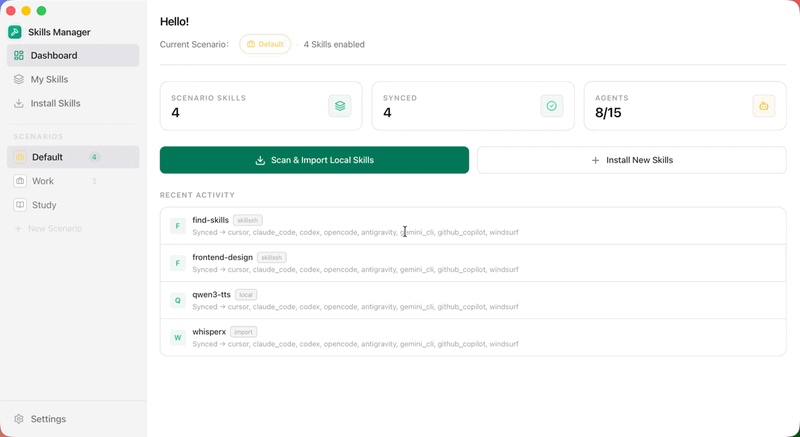Go to My Skills in the sidebar
Image resolution: width=800 pixels, height=437 pixels.
pos(73,80)
